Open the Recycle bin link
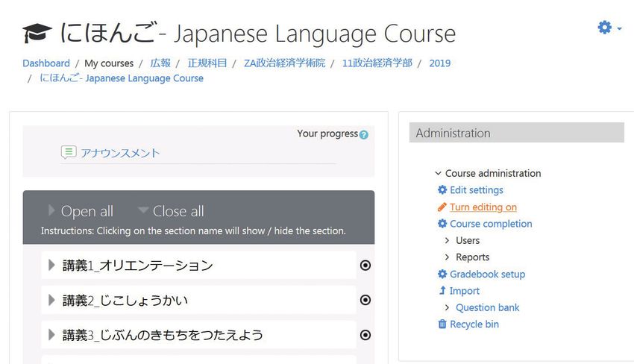This screenshot has width=634, height=364. point(474,324)
